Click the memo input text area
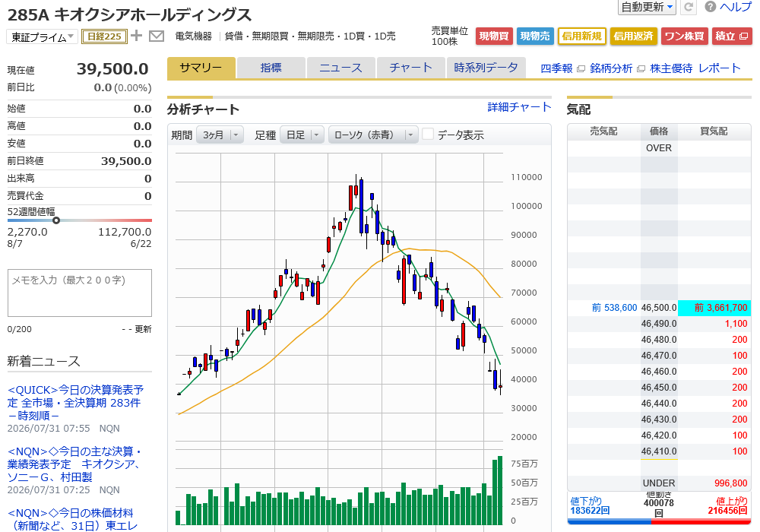The width and height of the screenshot is (760, 532). pyautogui.click(x=80, y=293)
